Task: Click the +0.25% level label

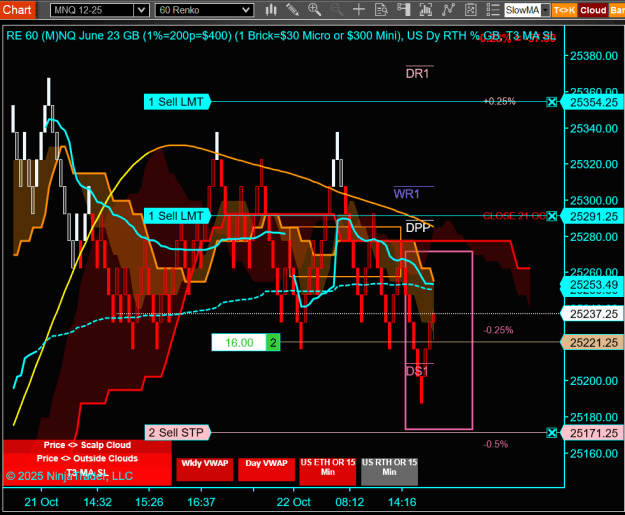Action: [499, 102]
